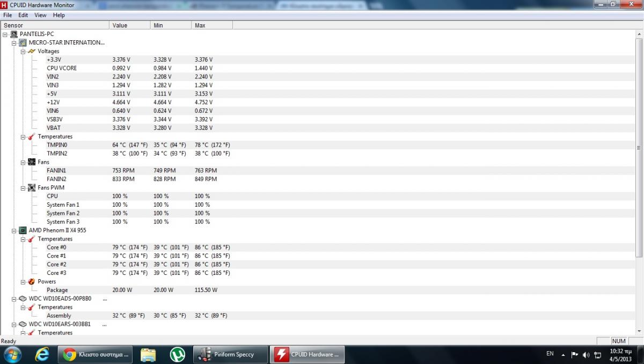Image resolution: width=644 pixels, height=364 pixels.
Task: Select the Assembly temperature row
Action: pos(317,316)
